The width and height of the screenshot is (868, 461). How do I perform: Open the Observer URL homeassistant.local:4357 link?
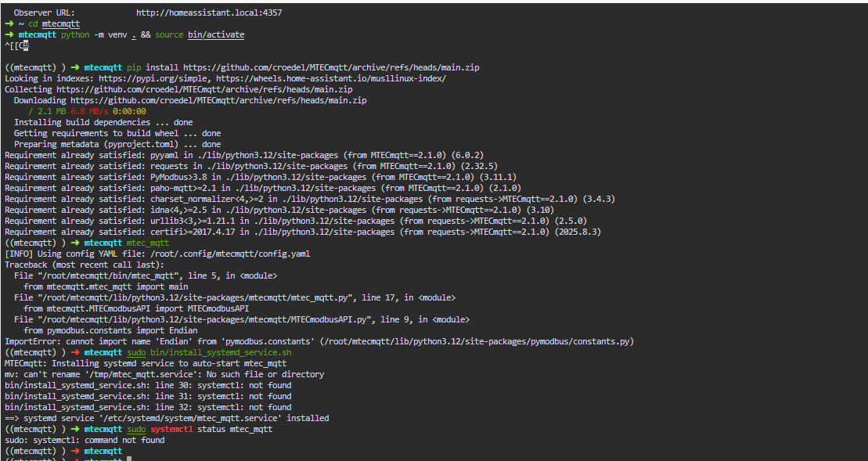[209, 13]
